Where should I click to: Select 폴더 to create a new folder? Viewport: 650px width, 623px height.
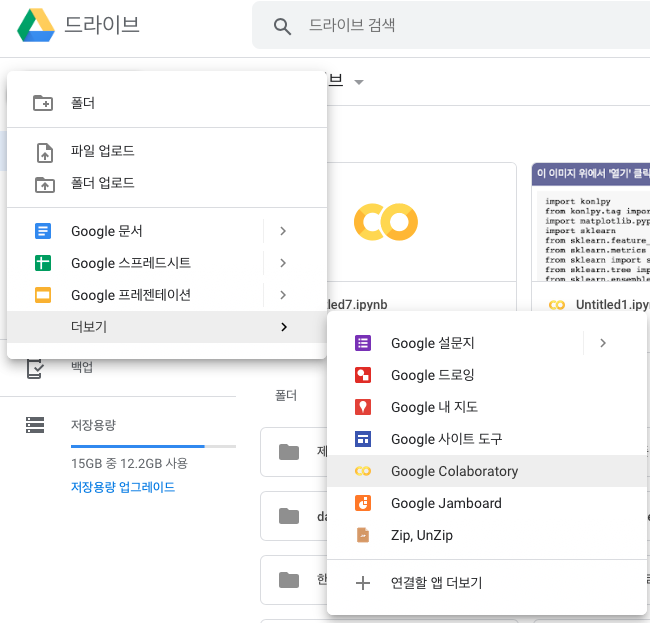click(x=167, y=103)
